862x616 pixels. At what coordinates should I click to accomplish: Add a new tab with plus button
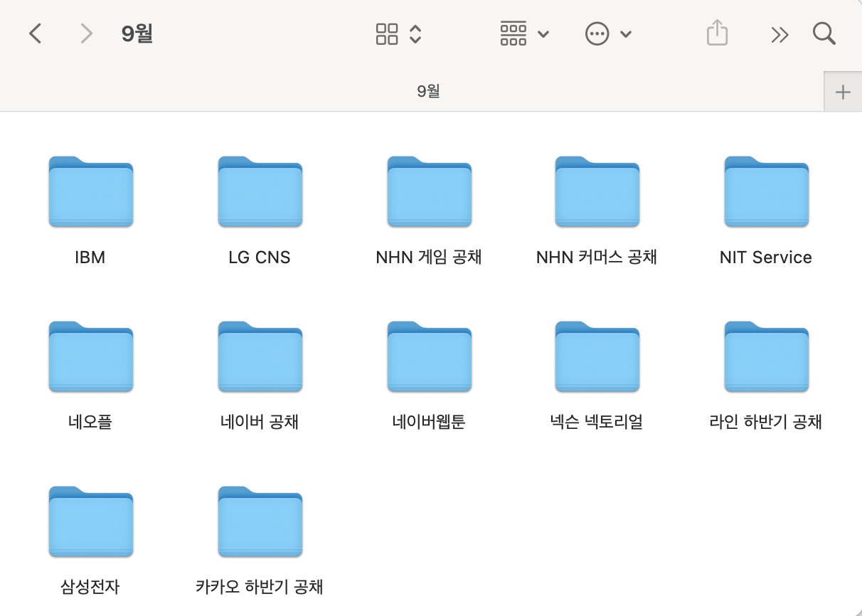(843, 92)
